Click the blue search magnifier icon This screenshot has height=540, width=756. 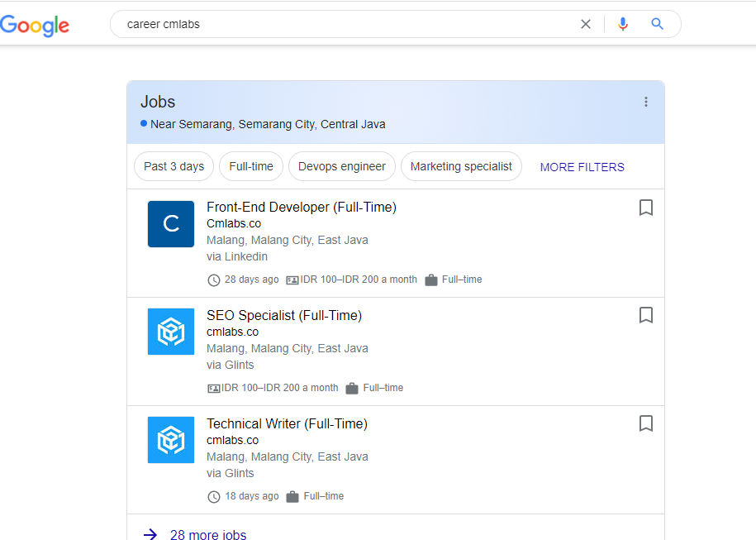point(657,24)
